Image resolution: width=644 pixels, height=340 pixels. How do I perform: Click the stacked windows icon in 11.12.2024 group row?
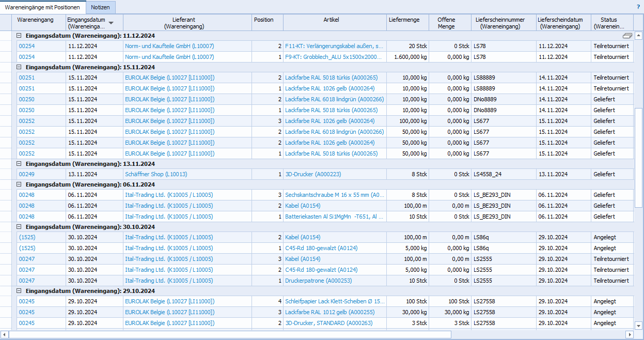pyautogui.click(x=627, y=36)
